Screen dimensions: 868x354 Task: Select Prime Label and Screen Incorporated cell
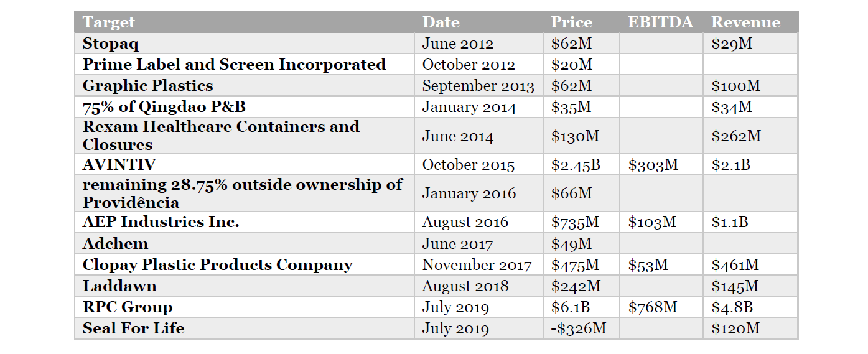point(234,65)
